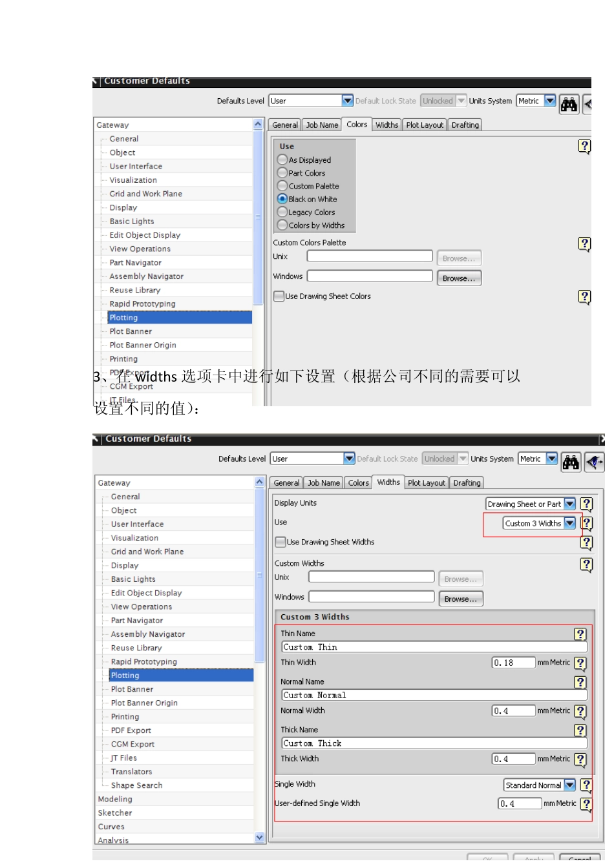Select Shape Search in the settings tree
The height and width of the screenshot is (868, 614).
tap(137, 785)
